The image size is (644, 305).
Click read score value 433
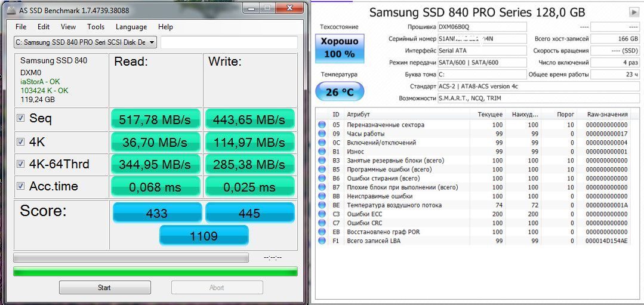point(157,212)
